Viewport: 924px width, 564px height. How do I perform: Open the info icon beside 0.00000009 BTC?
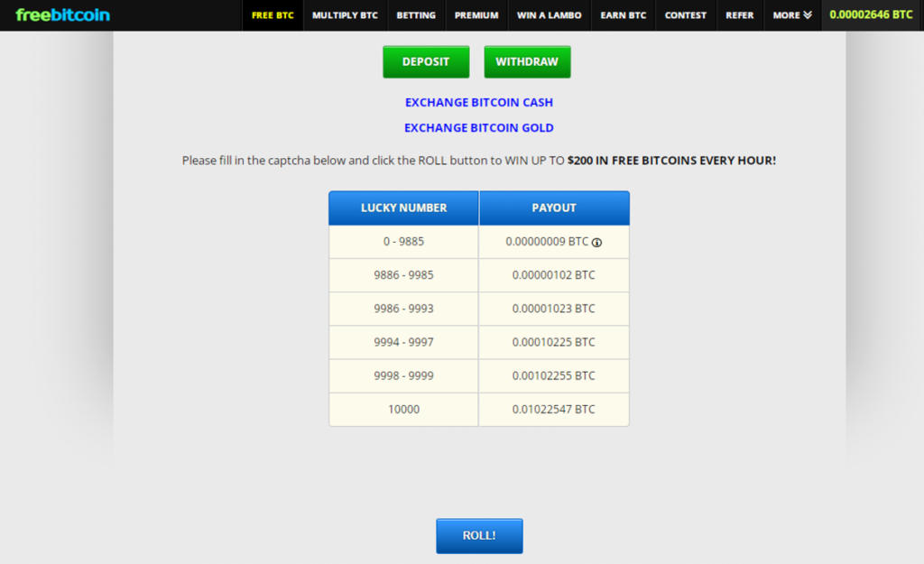596,242
